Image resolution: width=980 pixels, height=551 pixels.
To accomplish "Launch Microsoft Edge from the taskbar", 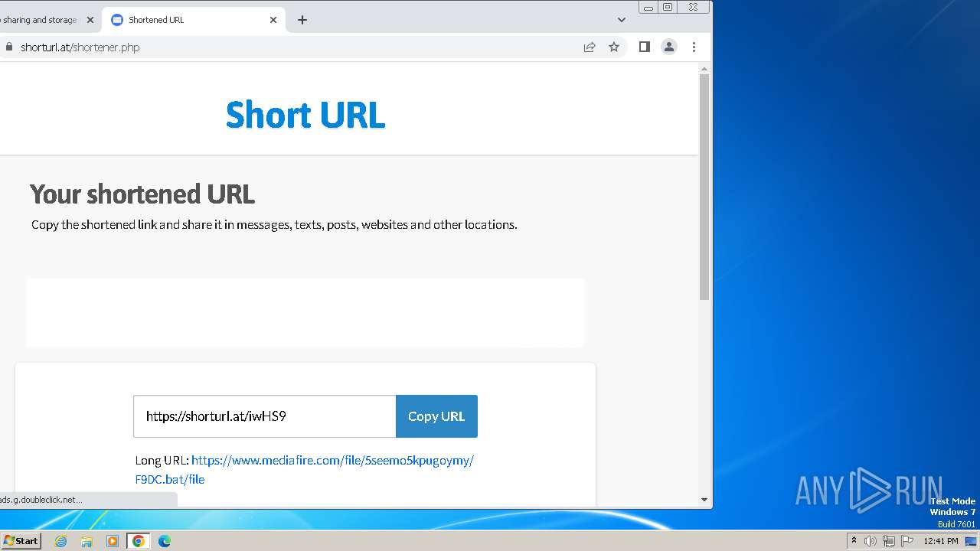I will [164, 541].
